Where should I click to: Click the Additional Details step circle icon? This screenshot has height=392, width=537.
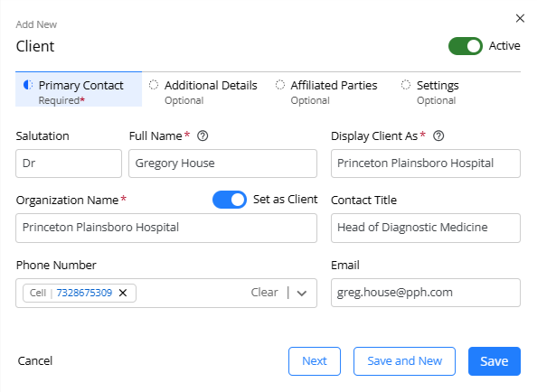(154, 85)
